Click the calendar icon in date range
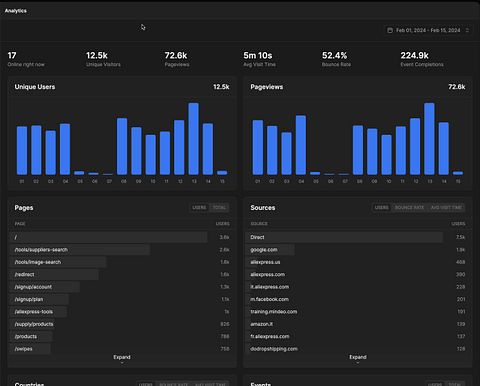The height and width of the screenshot is (386, 480). pos(390,30)
